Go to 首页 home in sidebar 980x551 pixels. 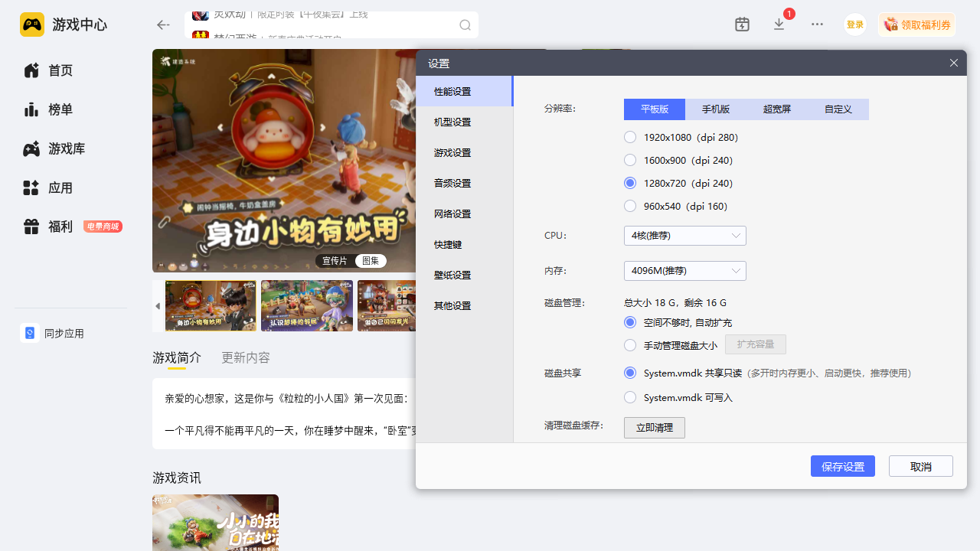point(60,70)
